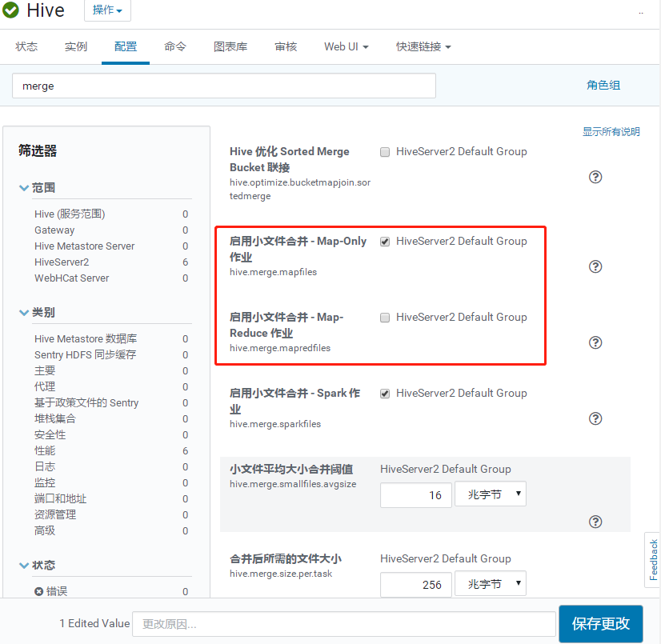This screenshot has width=661, height=644.
Task: Switch to the 命令 tab
Action: pos(175,46)
